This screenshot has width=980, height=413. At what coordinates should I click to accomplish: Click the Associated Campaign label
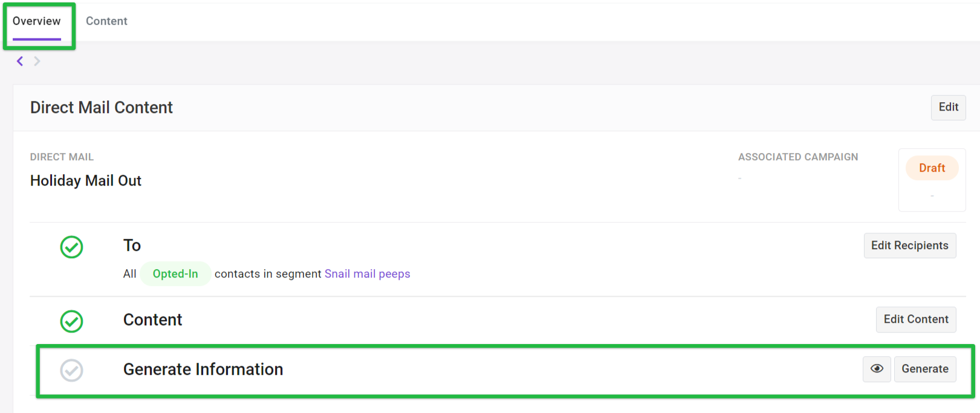(798, 157)
